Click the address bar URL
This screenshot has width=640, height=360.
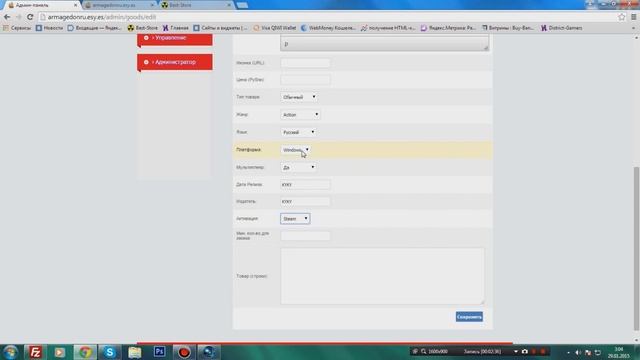click(102, 17)
